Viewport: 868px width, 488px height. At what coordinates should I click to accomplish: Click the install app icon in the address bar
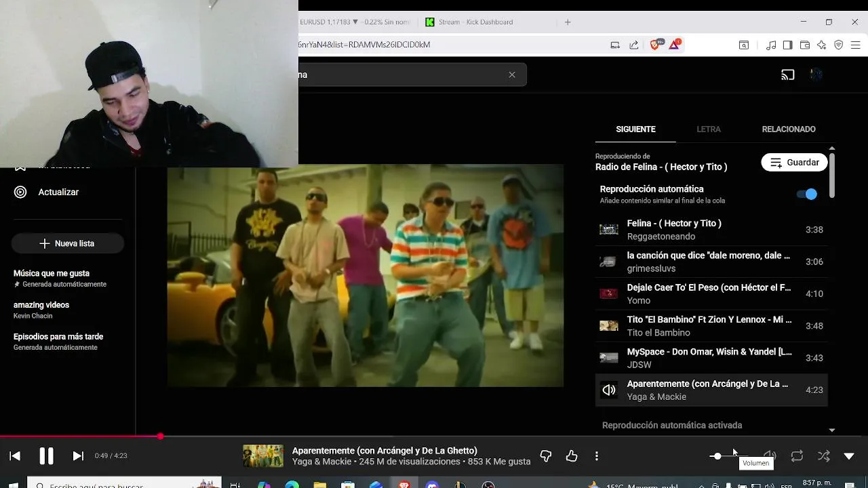coord(615,45)
